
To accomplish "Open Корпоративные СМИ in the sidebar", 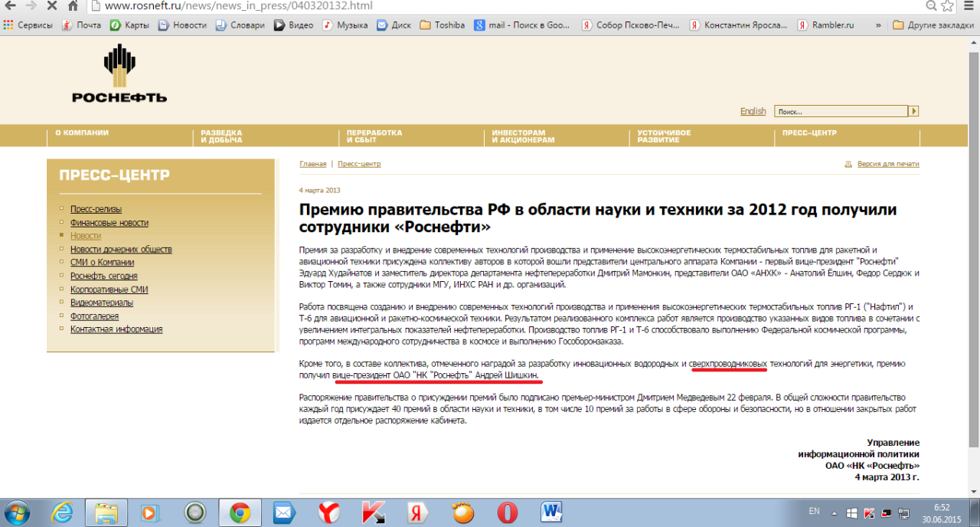I will 109,290.
